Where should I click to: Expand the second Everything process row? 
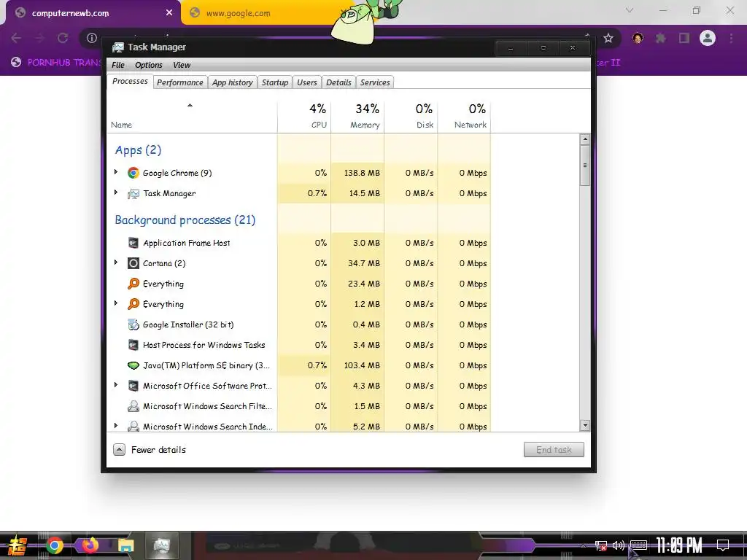tap(116, 303)
